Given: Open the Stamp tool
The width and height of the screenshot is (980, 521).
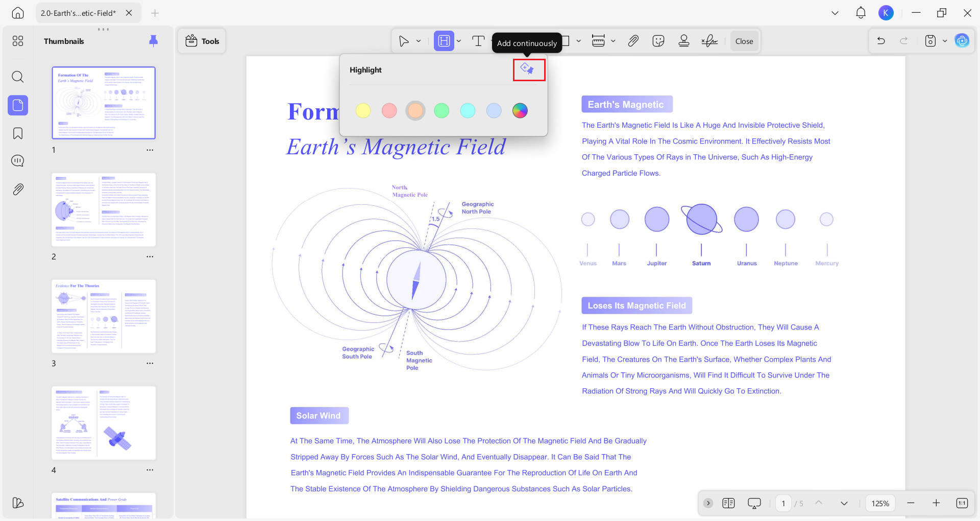Looking at the screenshot, I should (684, 41).
